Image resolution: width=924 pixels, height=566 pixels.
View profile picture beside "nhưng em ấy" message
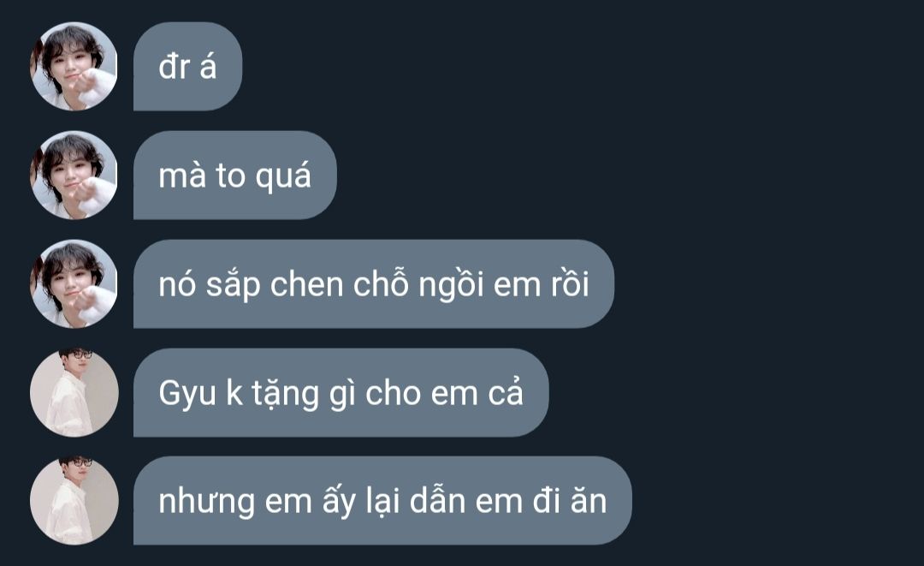pyautogui.click(x=74, y=501)
